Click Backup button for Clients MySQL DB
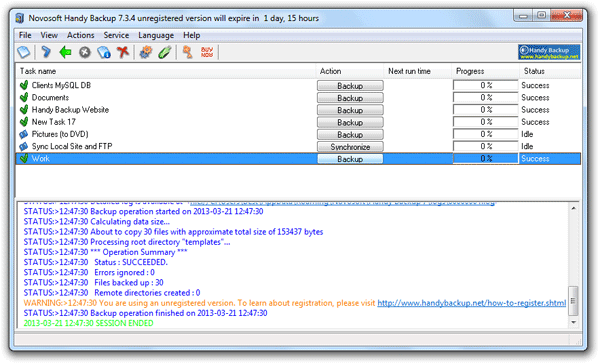 pyautogui.click(x=350, y=86)
